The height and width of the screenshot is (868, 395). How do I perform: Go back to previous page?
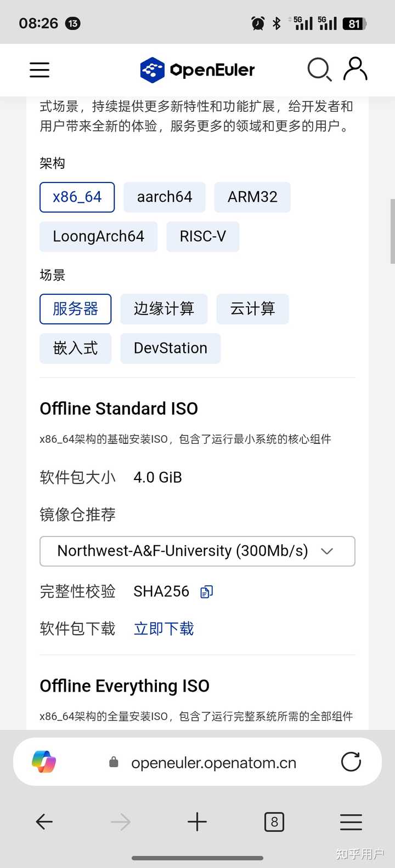click(44, 821)
